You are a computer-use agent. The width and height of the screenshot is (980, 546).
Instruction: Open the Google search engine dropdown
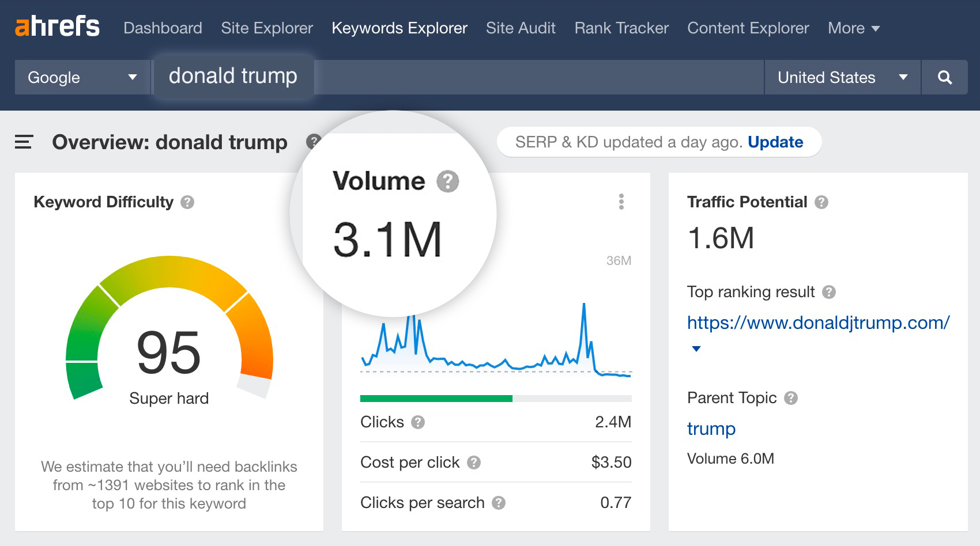[x=81, y=77]
